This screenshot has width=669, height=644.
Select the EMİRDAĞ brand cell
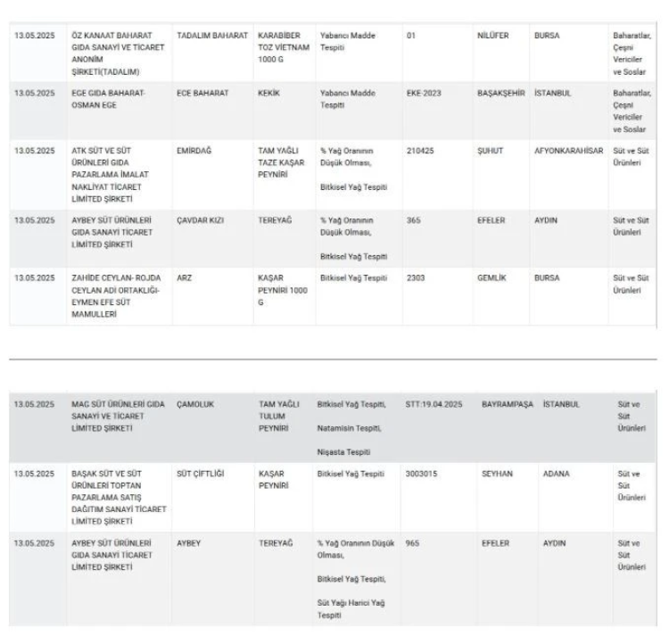tap(194, 151)
